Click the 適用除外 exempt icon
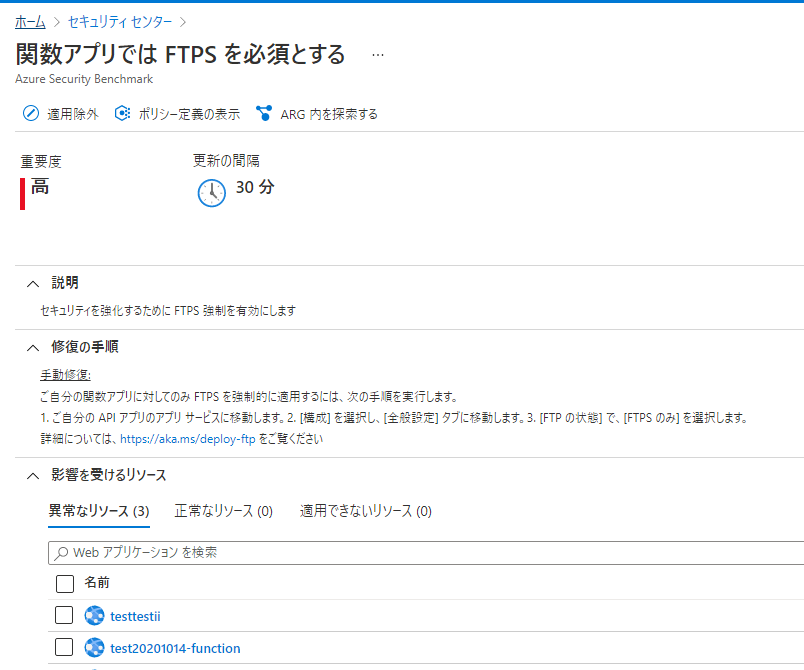This screenshot has width=804, height=670. click(31, 113)
